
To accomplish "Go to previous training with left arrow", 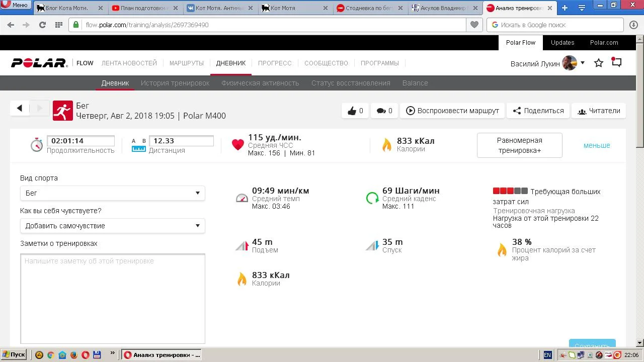I will pos(20,108).
